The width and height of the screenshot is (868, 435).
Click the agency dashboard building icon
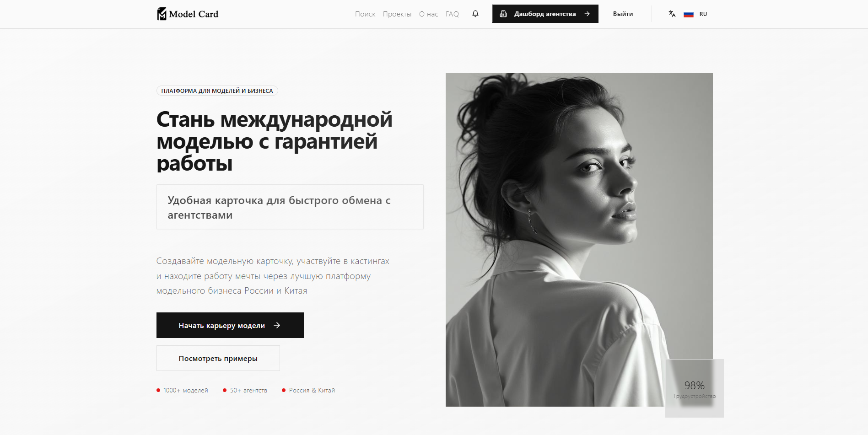click(503, 14)
